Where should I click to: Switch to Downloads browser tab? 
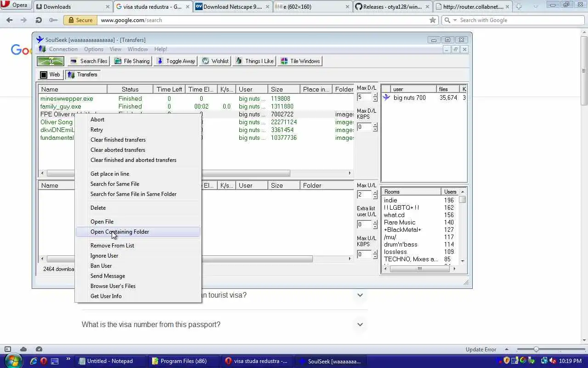coord(73,6)
